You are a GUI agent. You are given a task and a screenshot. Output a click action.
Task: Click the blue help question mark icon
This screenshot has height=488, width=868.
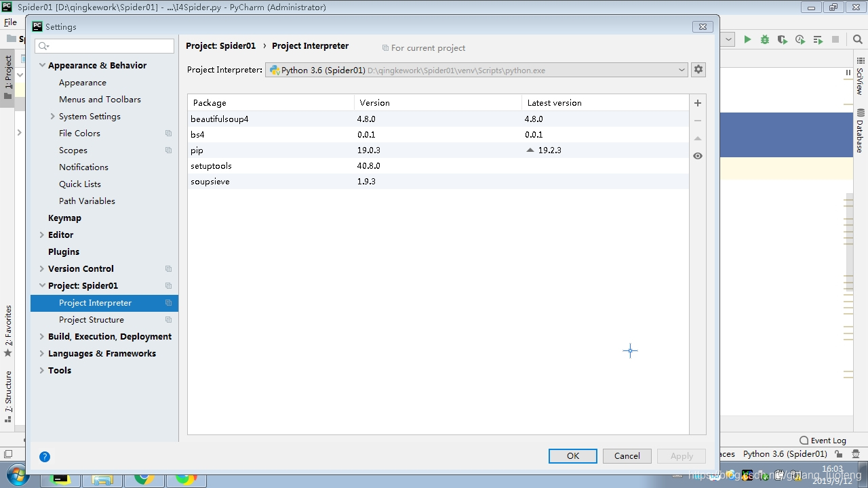coord(45,457)
